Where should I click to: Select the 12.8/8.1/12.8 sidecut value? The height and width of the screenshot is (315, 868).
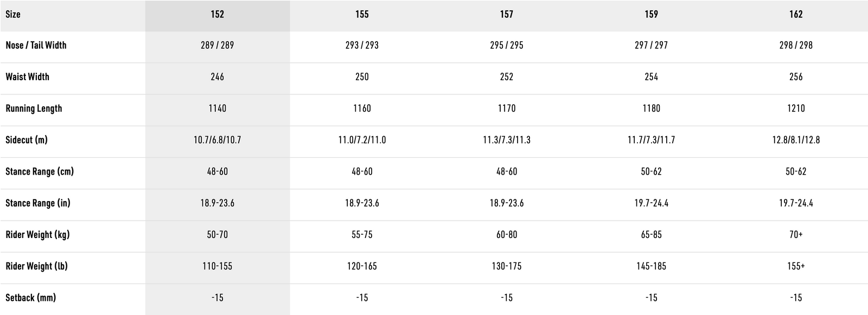796,140
